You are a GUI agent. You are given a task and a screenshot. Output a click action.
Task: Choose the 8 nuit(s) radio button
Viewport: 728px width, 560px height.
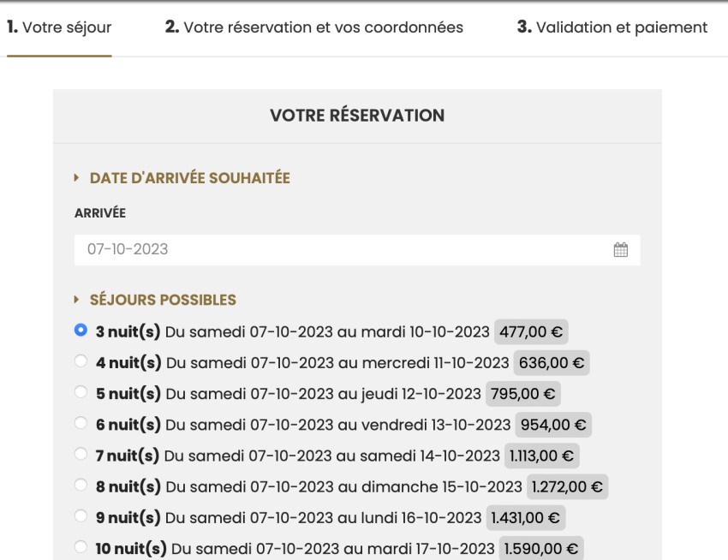81,485
